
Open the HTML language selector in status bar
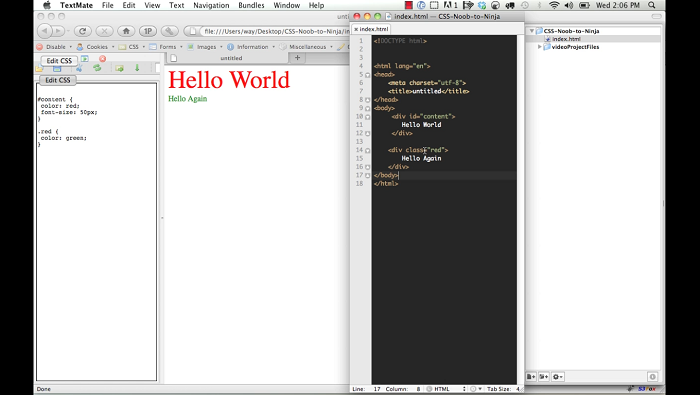point(446,389)
